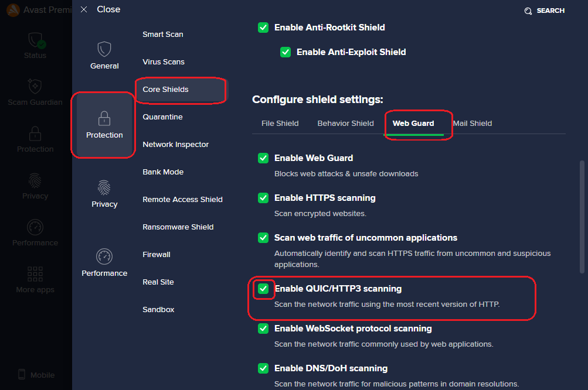
Task: Switch to the Mail Shield tab
Action: point(472,124)
